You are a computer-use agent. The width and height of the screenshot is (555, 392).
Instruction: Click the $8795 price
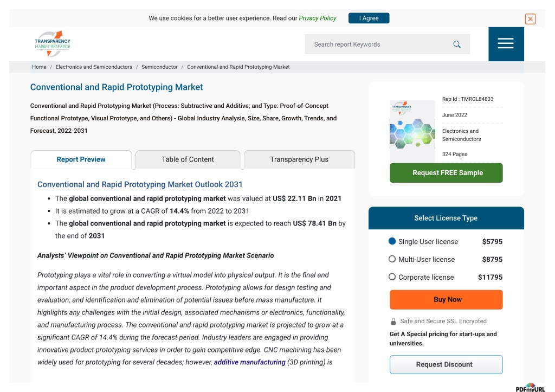(492, 259)
